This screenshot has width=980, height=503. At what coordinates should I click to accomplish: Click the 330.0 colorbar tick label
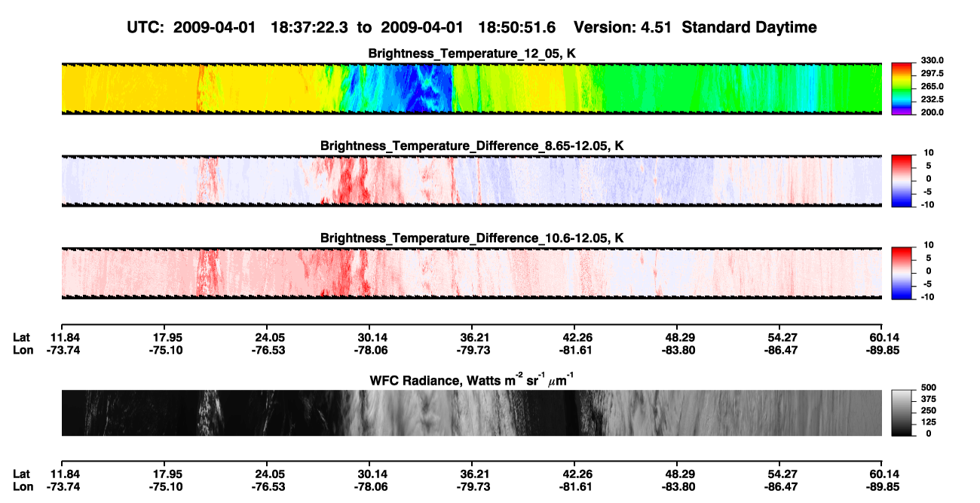(932, 60)
